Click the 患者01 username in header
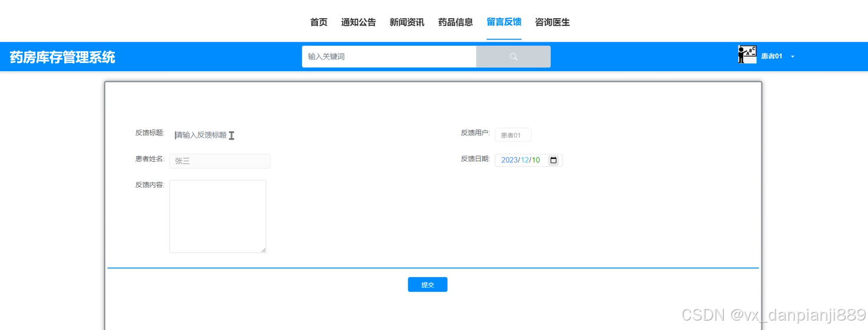Screen dimensions: 868x330 (771, 56)
